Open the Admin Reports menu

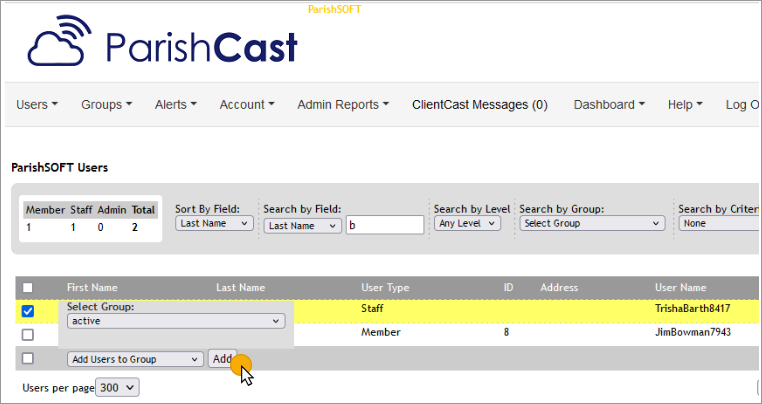(343, 105)
